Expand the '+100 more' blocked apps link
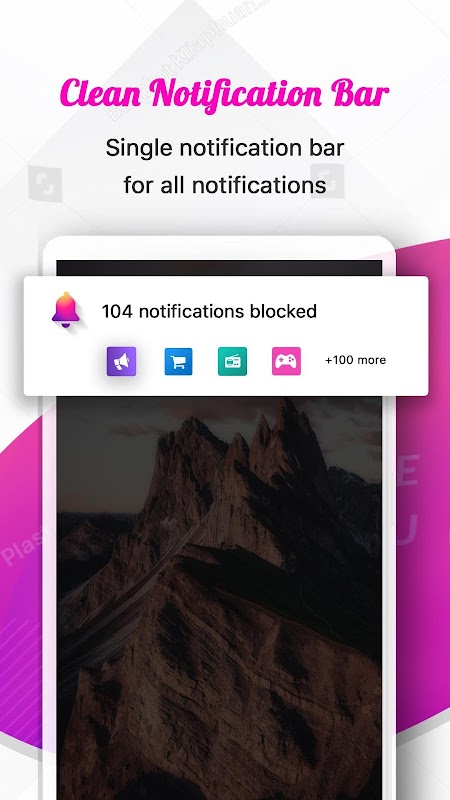 tap(356, 360)
